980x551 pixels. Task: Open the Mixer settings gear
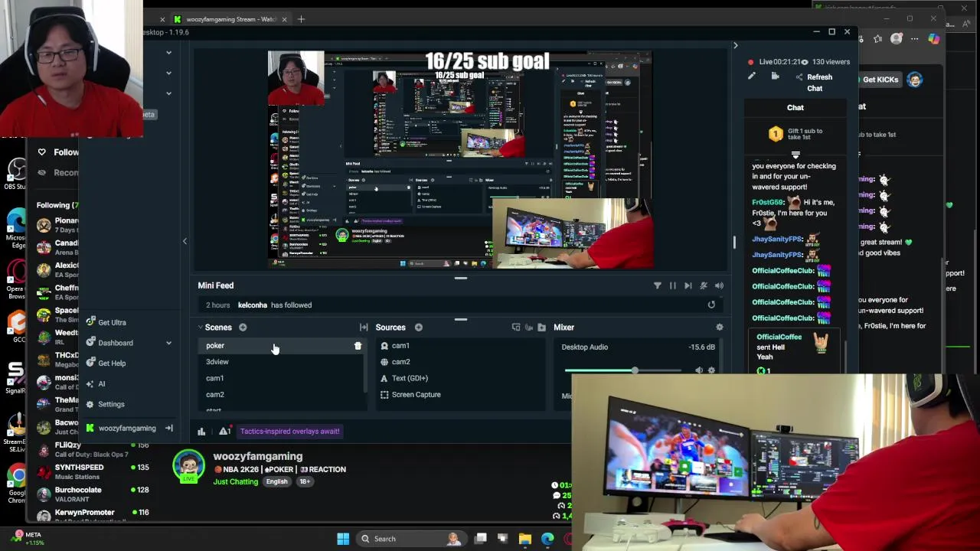719,328
